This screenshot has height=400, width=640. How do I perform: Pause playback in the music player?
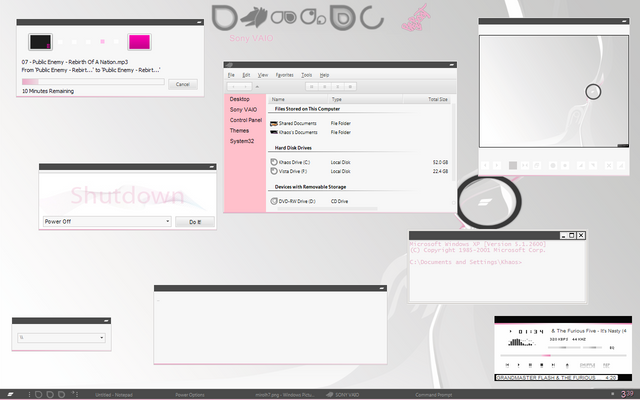530,365
